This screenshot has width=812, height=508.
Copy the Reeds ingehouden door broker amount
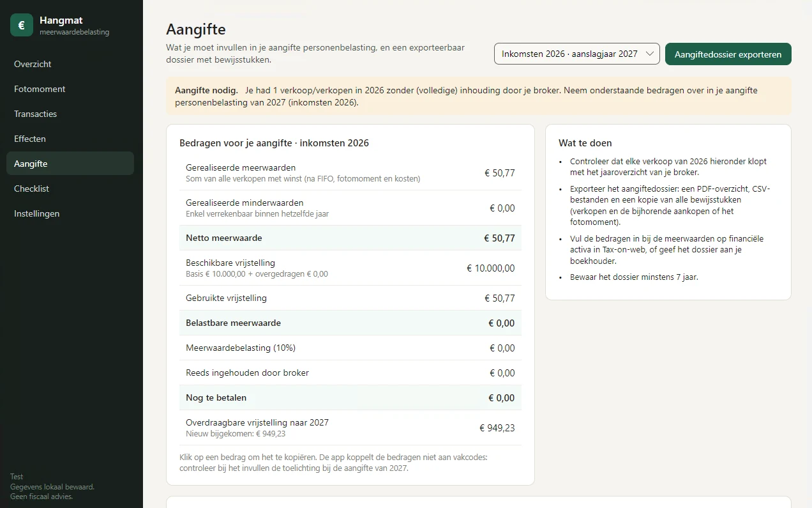[x=502, y=373]
